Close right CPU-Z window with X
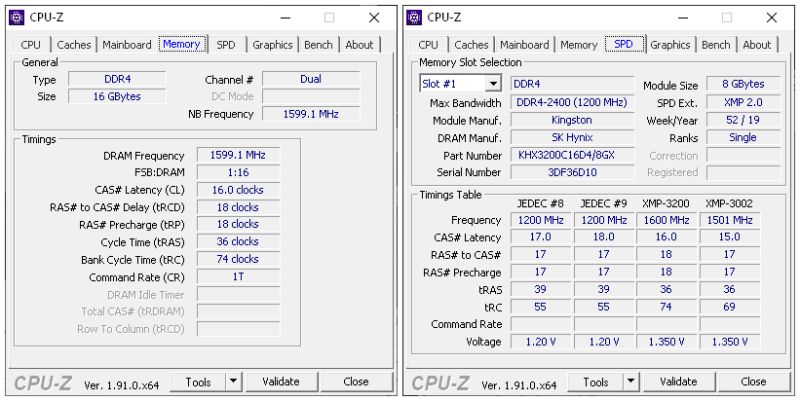 coord(771,18)
